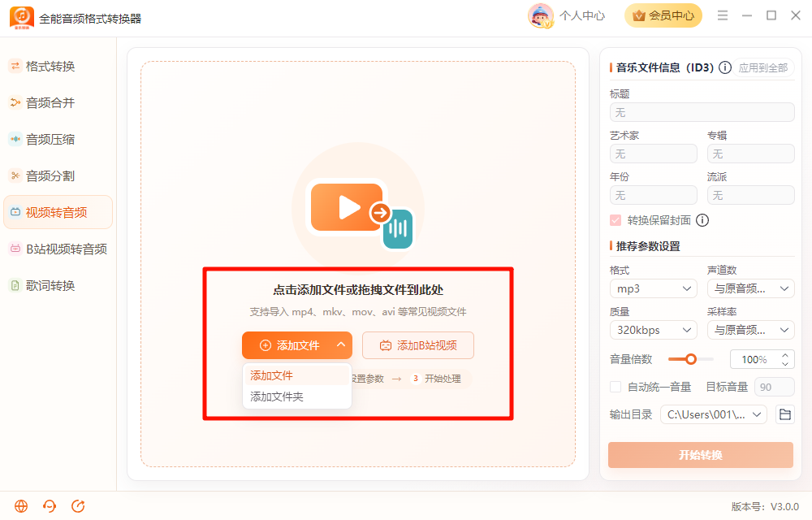Collapse the 添加文件 dropdown arrow
Viewport: 812px width, 520px height.
[x=341, y=344]
